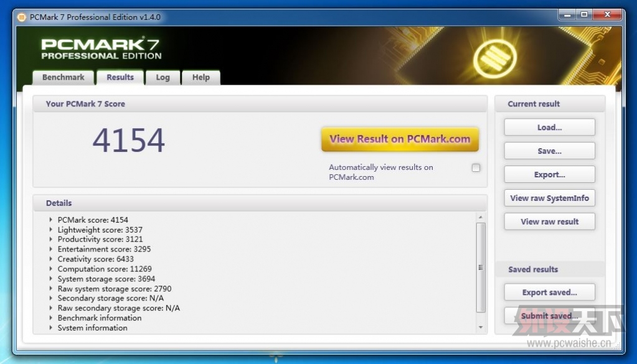Open the Log tab
Viewport: 637px width, 364px height.
163,78
